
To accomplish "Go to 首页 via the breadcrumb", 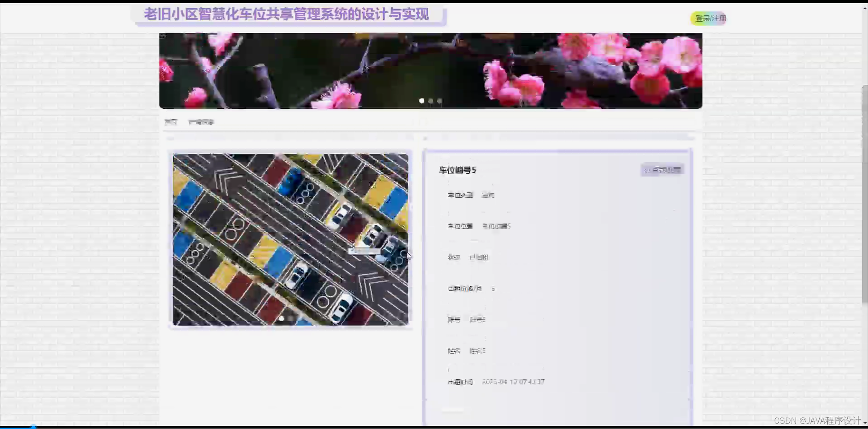I will click(x=170, y=122).
